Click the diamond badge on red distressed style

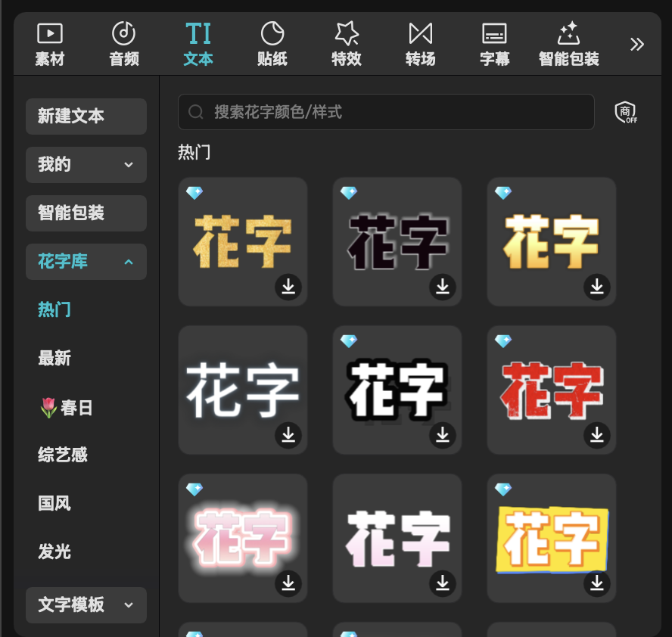[x=502, y=341]
